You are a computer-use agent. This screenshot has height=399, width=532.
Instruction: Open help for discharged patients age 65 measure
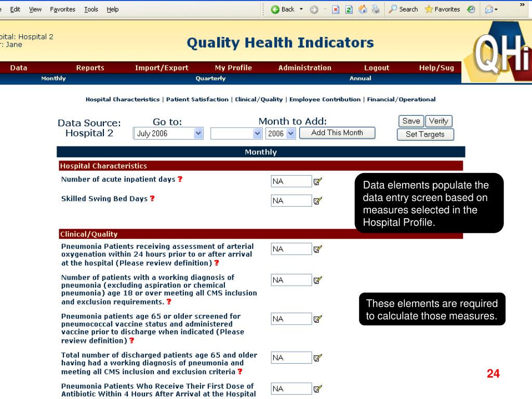click(240, 371)
